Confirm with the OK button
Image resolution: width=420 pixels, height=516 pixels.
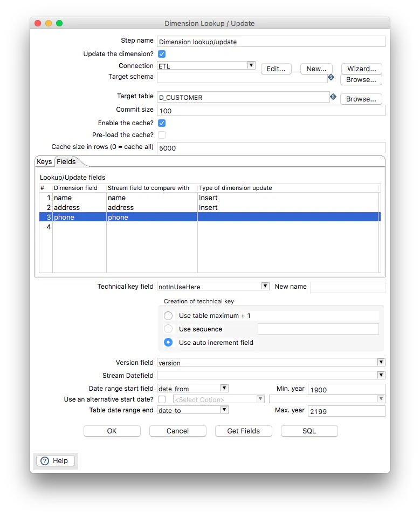tap(112, 431)
